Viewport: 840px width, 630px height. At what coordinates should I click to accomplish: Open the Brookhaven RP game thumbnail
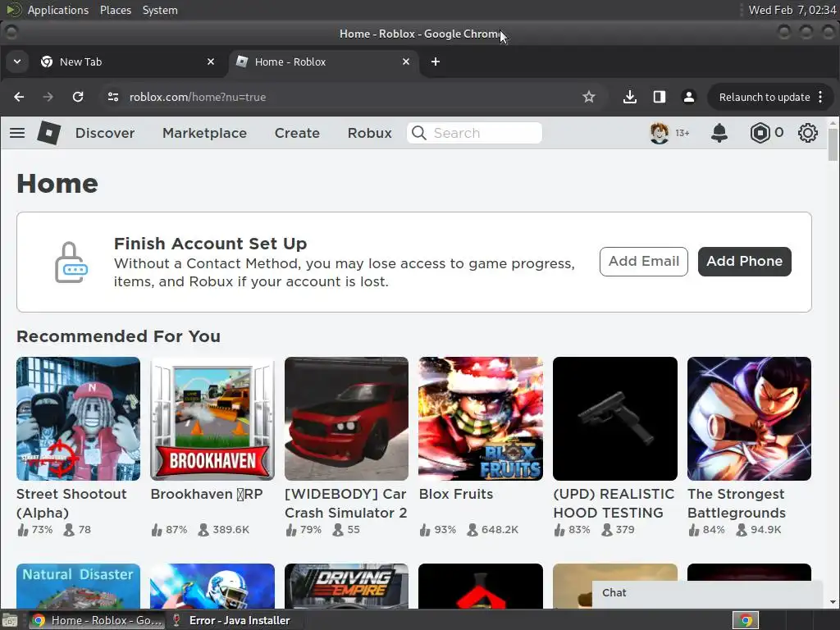coord(212,419)
